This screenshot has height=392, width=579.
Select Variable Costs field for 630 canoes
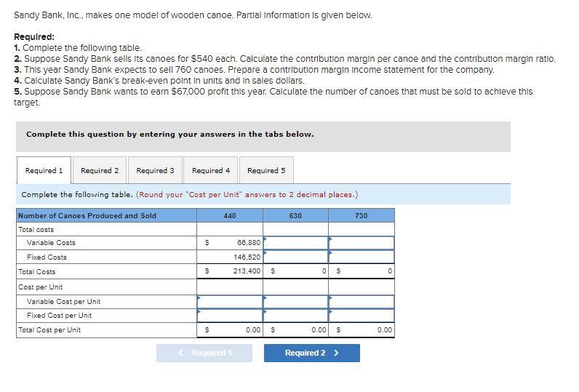tap(296, 243)
